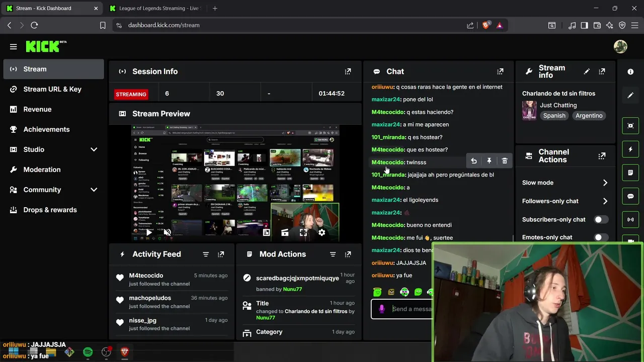Image resolution: width=644 pixels, height=362 pixels.
Task: Click username M4tecocido in Activity Feed
Action: 146,276
